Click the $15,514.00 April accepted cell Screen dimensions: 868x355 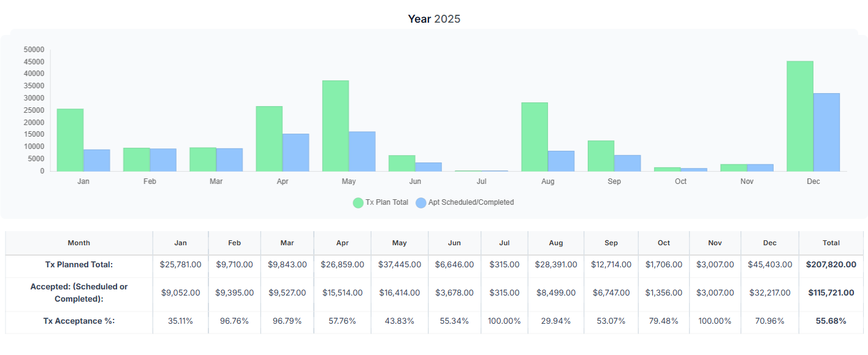click(x=342, y=293)
